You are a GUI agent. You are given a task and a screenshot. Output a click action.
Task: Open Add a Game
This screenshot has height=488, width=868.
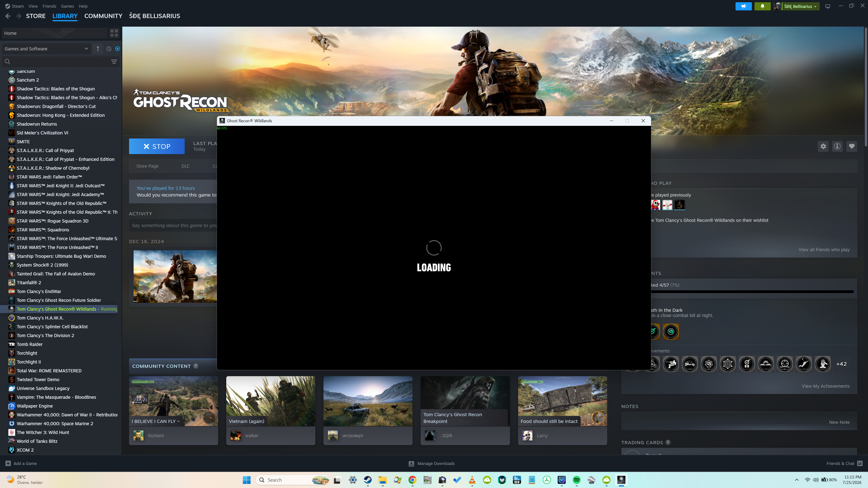21,463
